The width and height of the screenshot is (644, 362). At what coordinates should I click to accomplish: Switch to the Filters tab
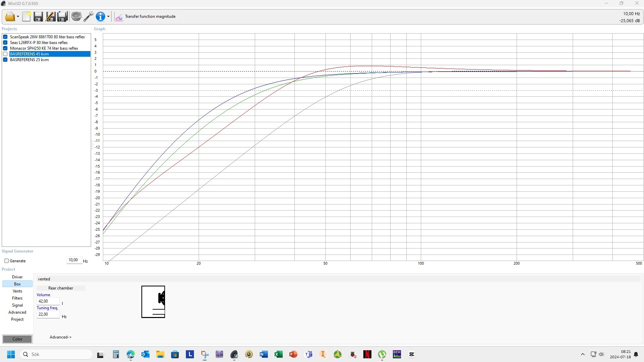click(17, 298)
